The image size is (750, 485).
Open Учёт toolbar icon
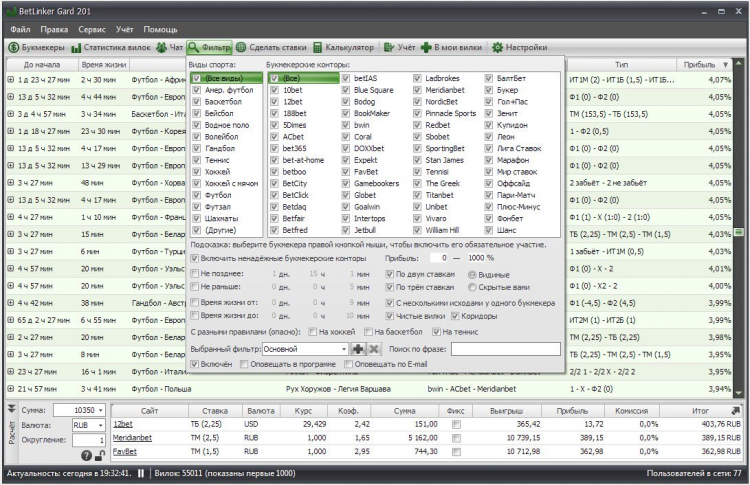(x=389, y=47)
